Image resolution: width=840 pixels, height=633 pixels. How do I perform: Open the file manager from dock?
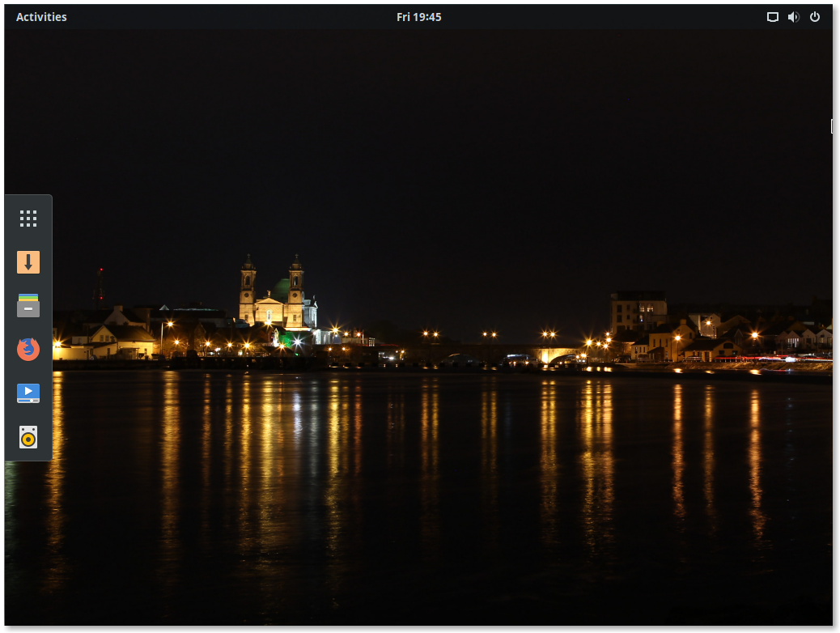pyautogui.click(x=28, y=306)
